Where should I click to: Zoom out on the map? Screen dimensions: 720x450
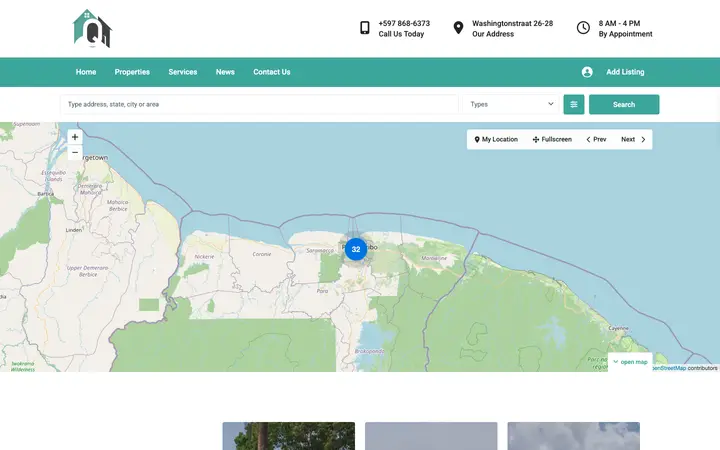75,152
